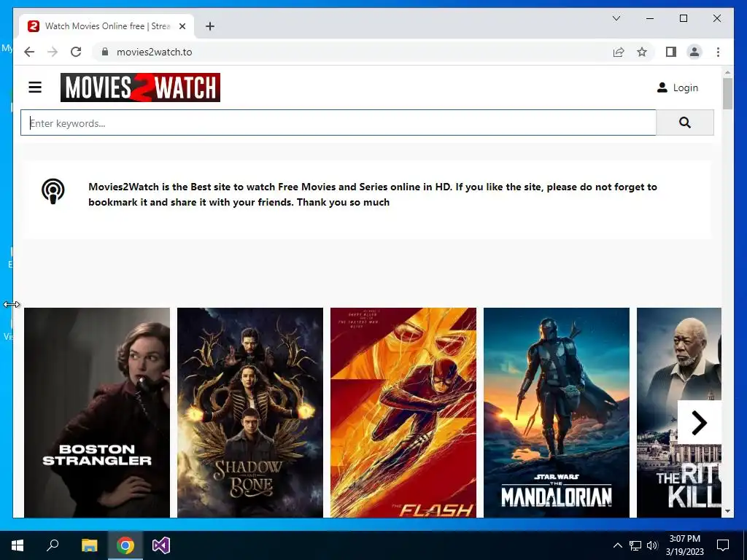Click the page scrollbar down arrow
The width and height of the screenshot is (747, 560).
pyautogui.click(x=727, y=511)
